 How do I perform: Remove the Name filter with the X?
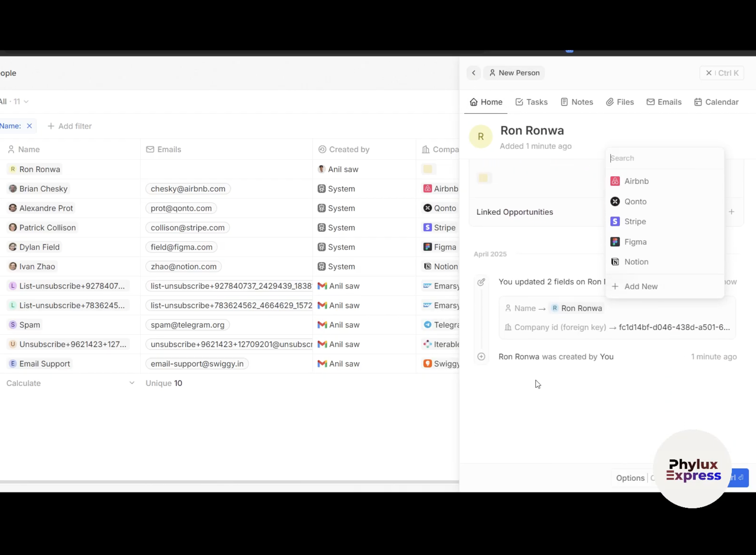[29, 126]
